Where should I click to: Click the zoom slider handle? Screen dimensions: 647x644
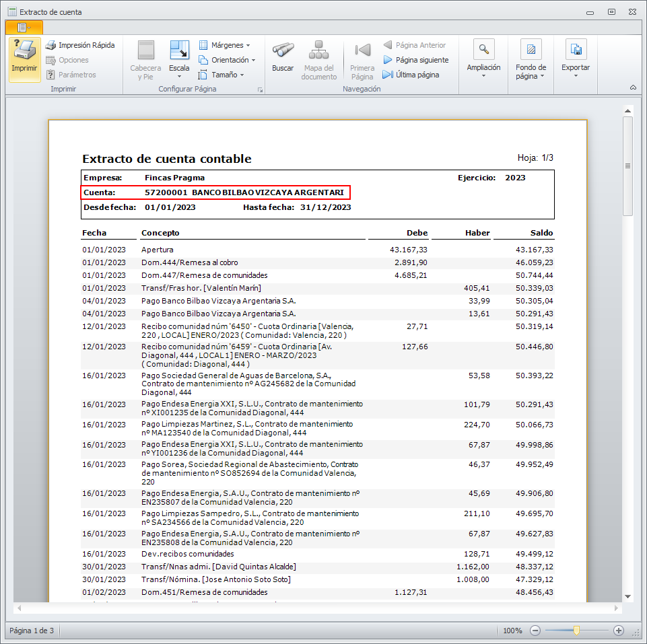click(x=577, y=631)
